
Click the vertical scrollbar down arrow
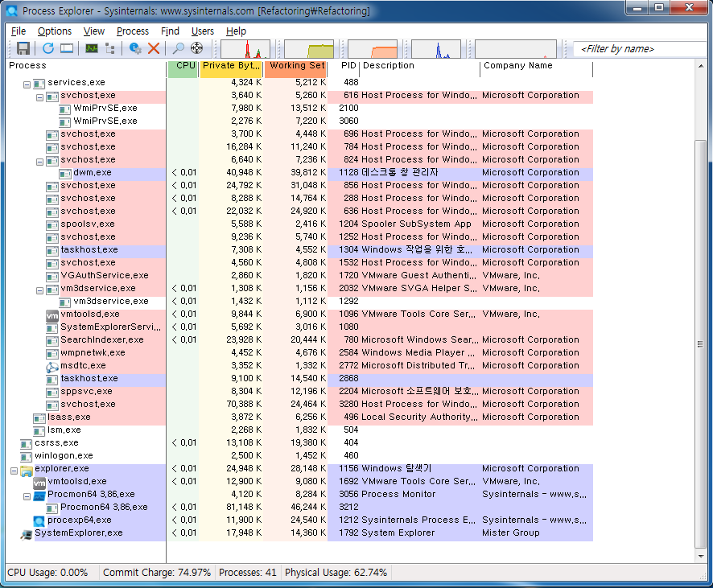click(701, 556)
